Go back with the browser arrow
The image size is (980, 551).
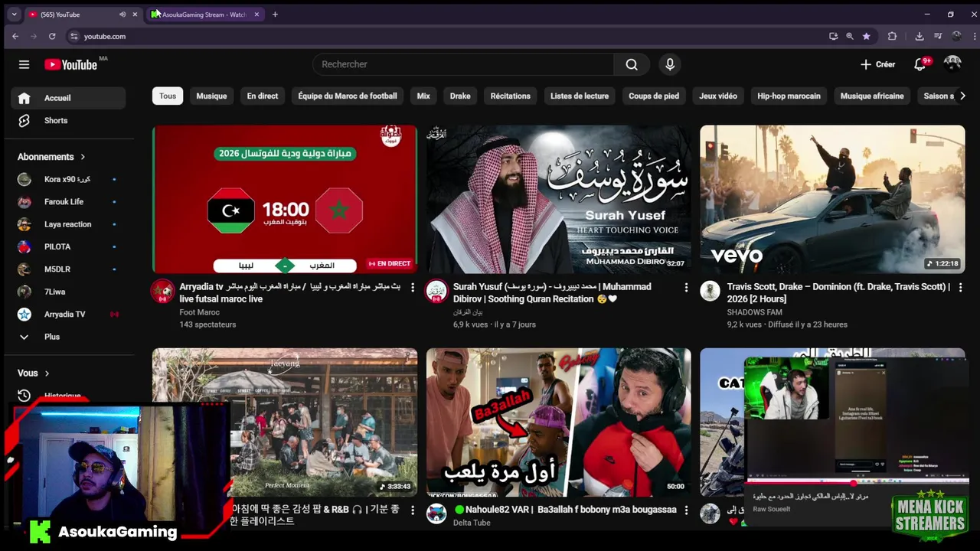tap(15, 36)
